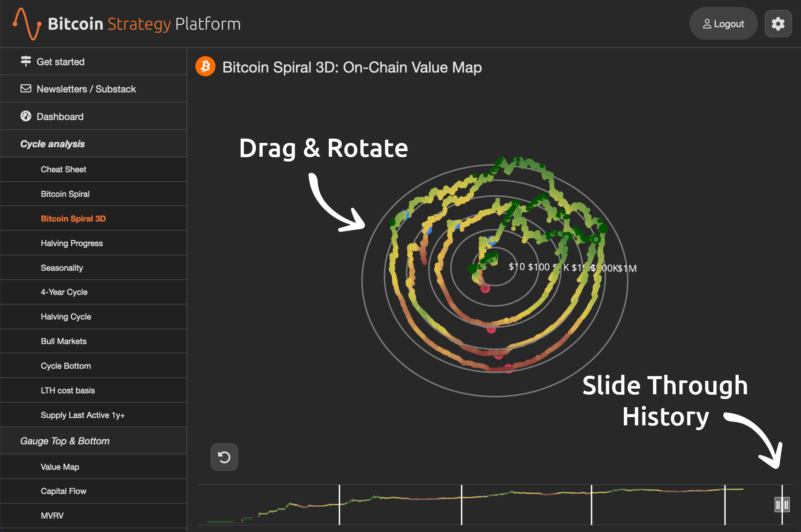801x532 pixels.
Task: Click the first white halving marker on timeline
Action: click(339, 505)
